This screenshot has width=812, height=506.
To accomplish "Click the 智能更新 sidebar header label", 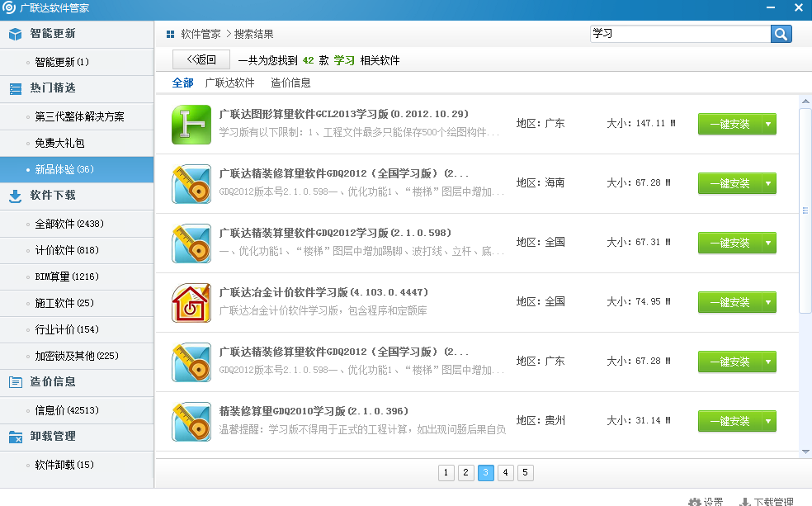I will point(53,34).
